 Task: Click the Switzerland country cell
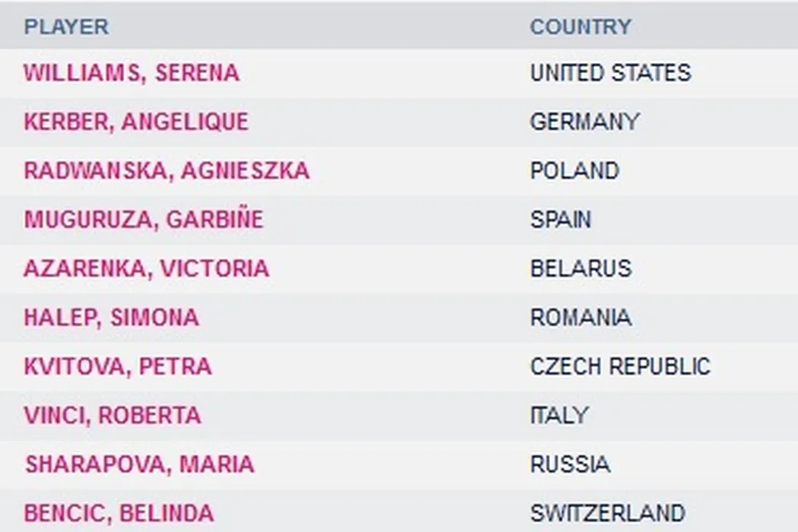tap(607, 513)
